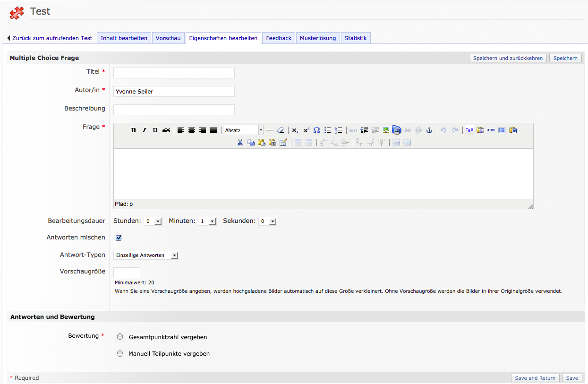
Task: Click the HTML source editor icon
Action: coord(491,130)
